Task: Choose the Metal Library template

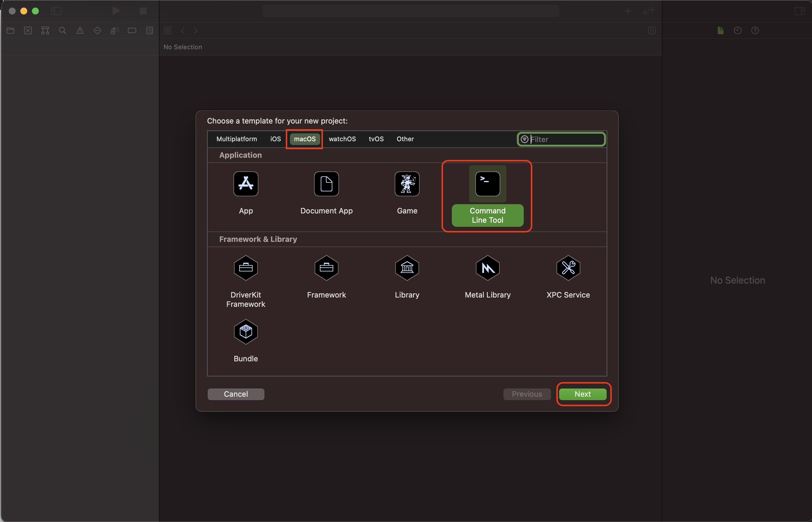Action: tap(487, 268)
